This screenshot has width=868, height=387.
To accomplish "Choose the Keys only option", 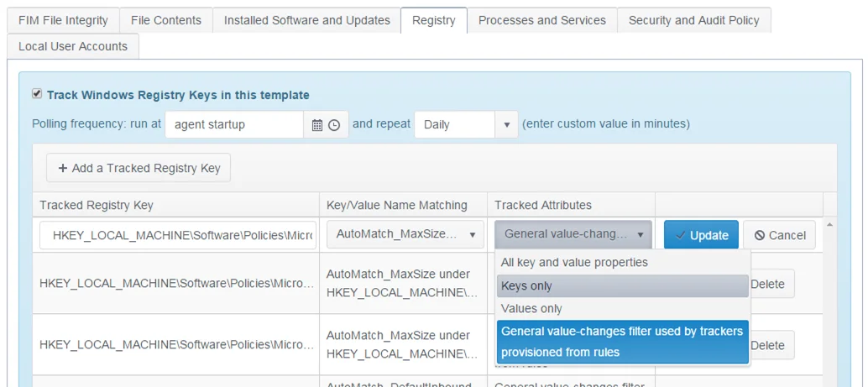I will point(623,285).
